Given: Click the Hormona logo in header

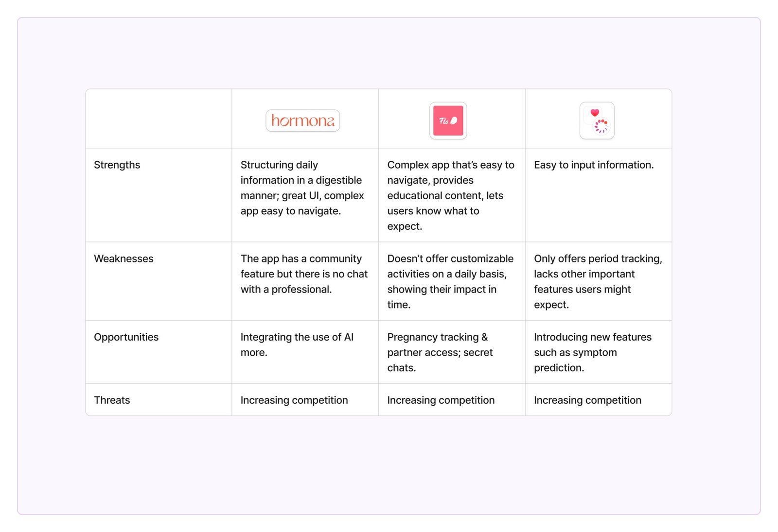Looking at the screenshot, I should [302, 120].
